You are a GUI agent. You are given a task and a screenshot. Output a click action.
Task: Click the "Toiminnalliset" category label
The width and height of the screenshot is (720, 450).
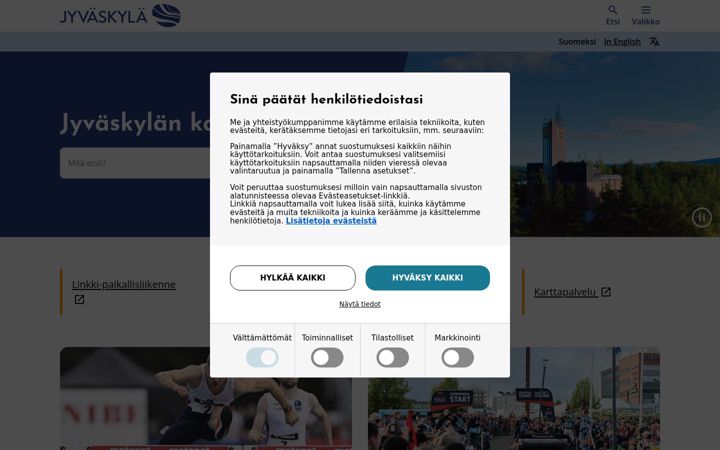coord(327,338)
